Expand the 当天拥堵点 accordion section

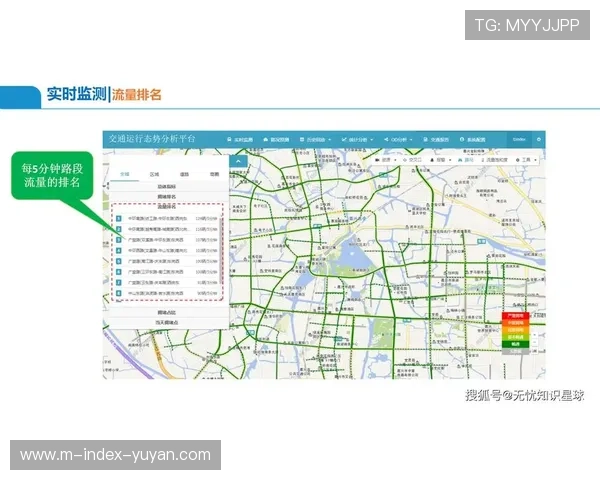tap(167, 323)
